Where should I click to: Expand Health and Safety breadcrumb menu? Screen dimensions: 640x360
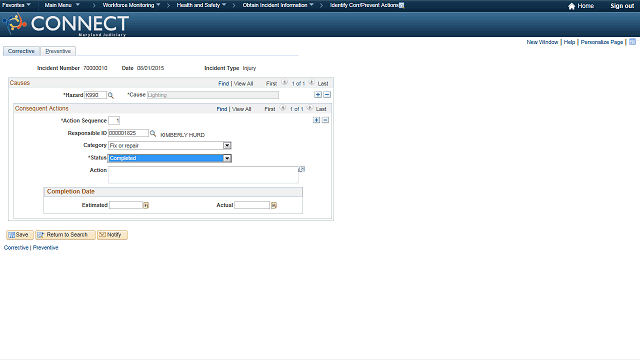click(x=201, y=5)
